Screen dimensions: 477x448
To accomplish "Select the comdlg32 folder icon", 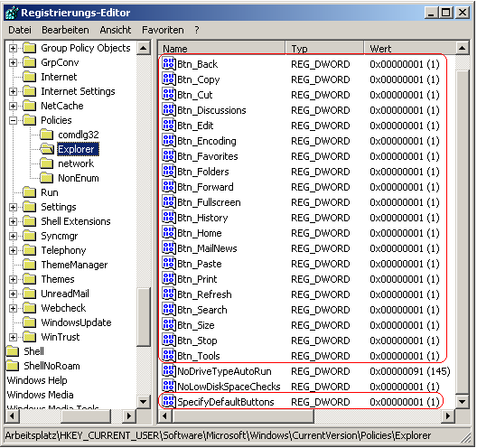I will [x=47, y=135].
